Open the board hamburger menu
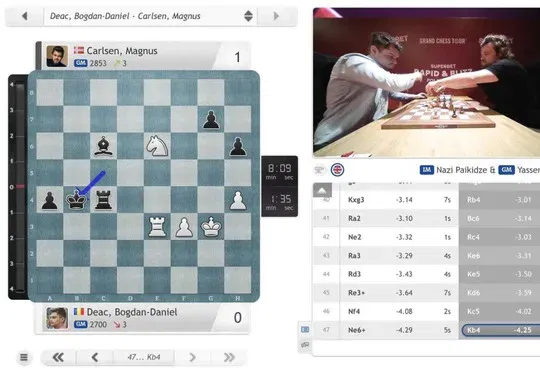Viewport: 540px width, 372px height. pyautogui.click(x=24, y=357)
